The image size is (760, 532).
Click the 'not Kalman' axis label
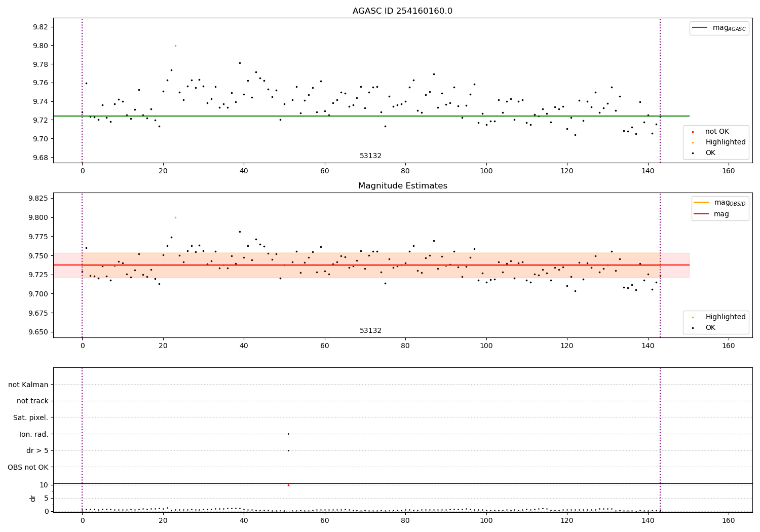[28, 385]
